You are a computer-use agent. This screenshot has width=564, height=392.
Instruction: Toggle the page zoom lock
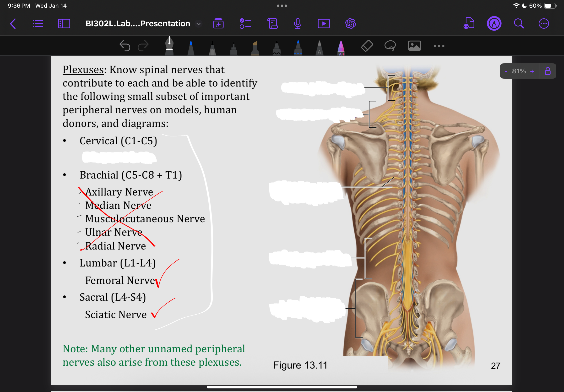pyautogui.click(x=548, y=71)
